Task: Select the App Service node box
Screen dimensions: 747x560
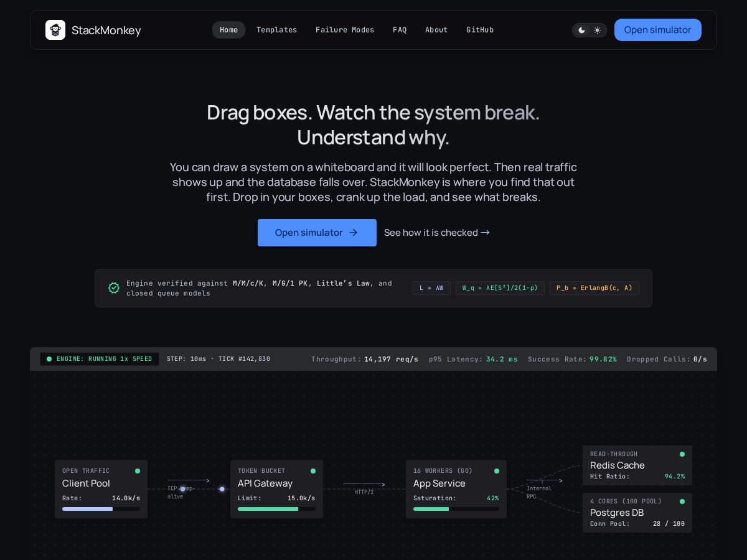Action: click(456, 489)
